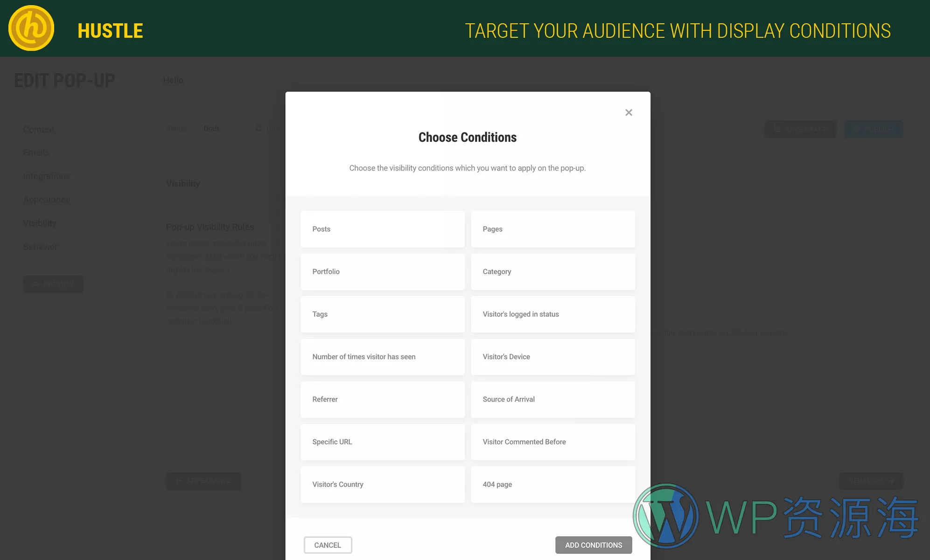The width and height of the screenshot is (930, 560).
Task: Select the Pages visibility condition
Action: pyautogui.click(x=552, y=228)
